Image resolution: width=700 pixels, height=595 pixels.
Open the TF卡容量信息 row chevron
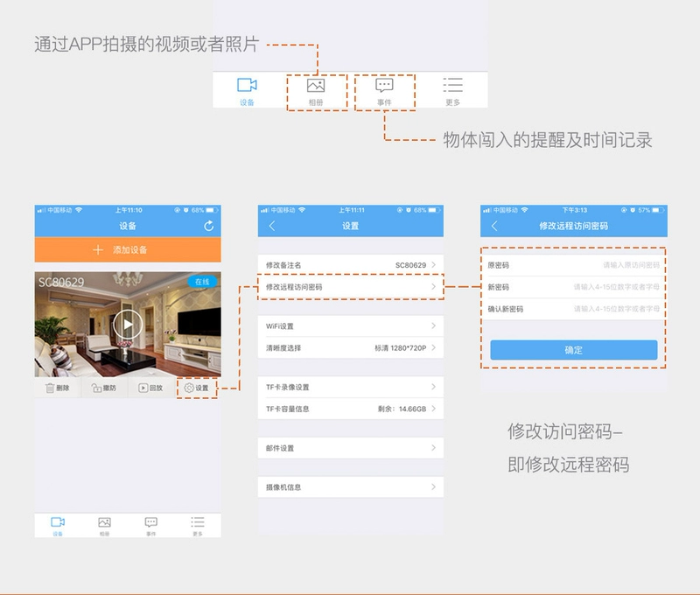(433, 409)
